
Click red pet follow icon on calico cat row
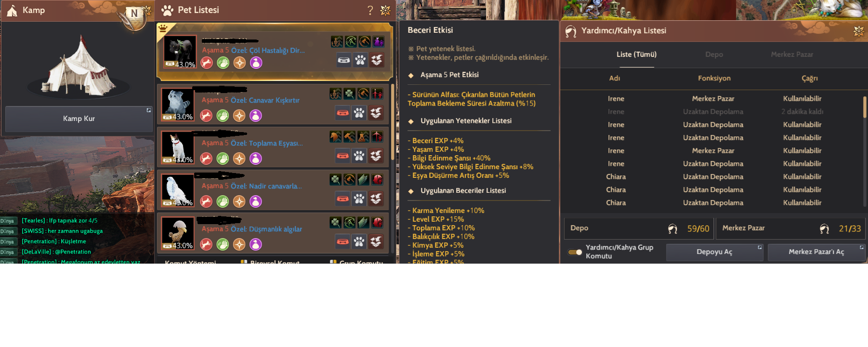pos(207,159)
